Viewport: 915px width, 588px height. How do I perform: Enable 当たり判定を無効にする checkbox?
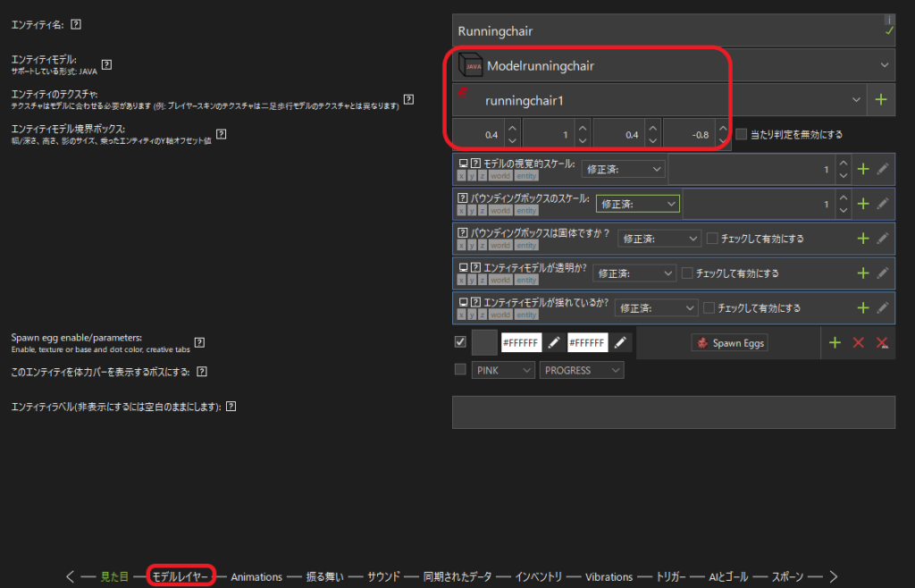coord(742,135)
